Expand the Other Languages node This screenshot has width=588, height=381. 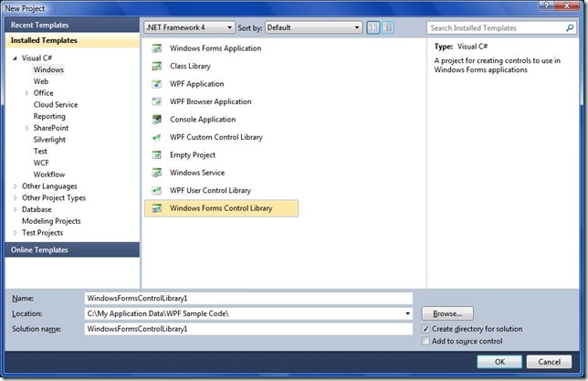pyautogui.click(x=16, y=186)
